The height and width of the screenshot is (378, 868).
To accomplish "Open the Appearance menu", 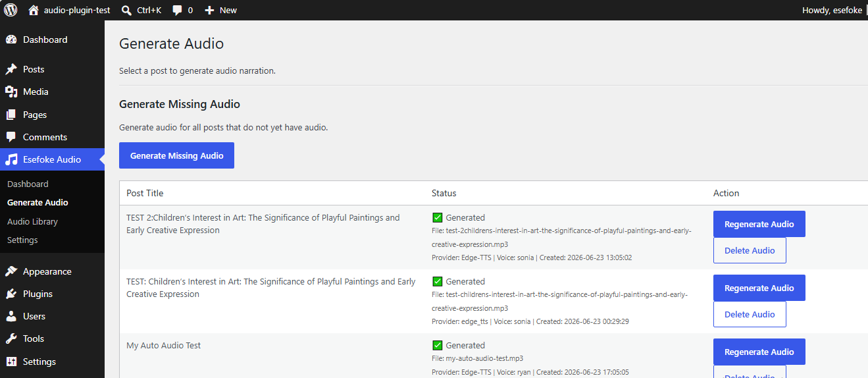I will (x=52, y=271).
